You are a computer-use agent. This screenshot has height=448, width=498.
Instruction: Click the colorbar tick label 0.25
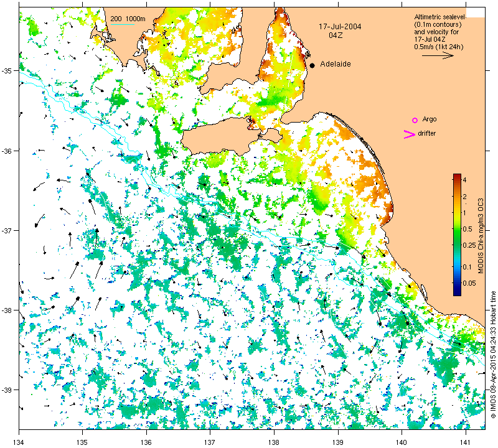469,245
